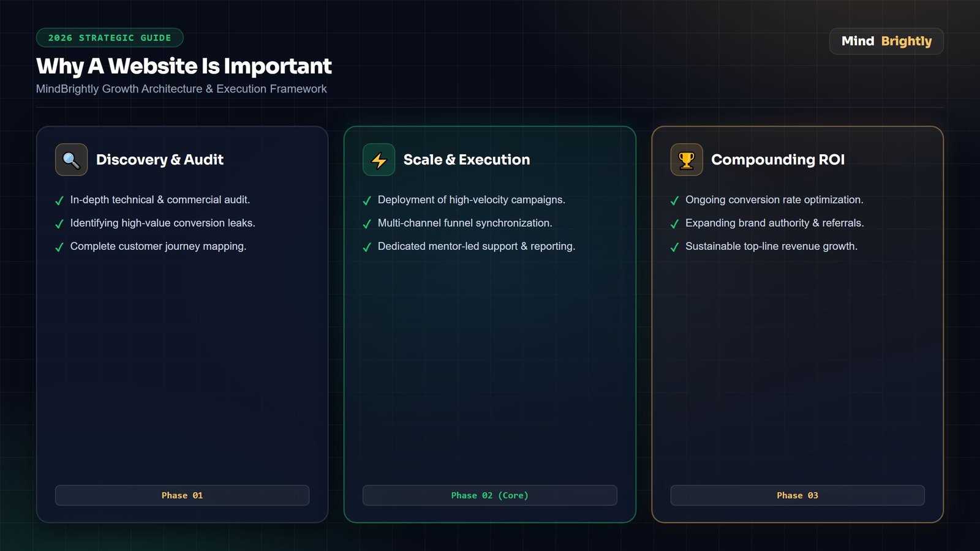Click the Phase 03 label bar

pyautogui.click(x=797, y=495)
